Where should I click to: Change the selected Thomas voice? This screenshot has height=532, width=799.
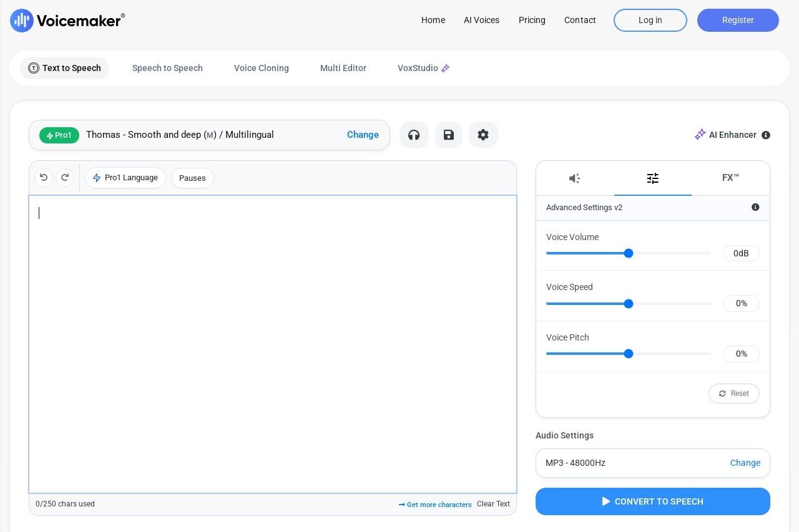(x=363, y=135)
